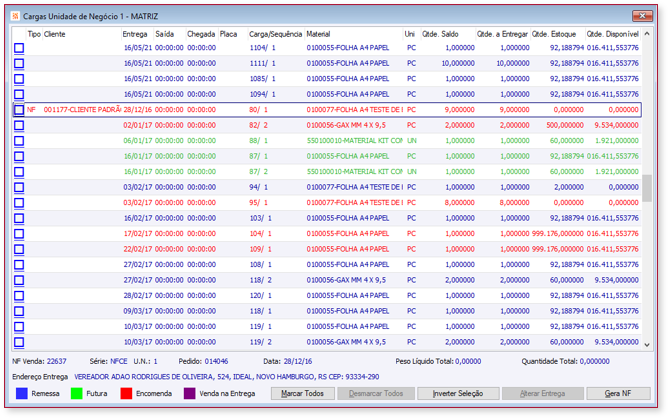Tick the checkbox for carga 109/ 1
This screenshot has height=419, width=669.
[x=19, y=249]
